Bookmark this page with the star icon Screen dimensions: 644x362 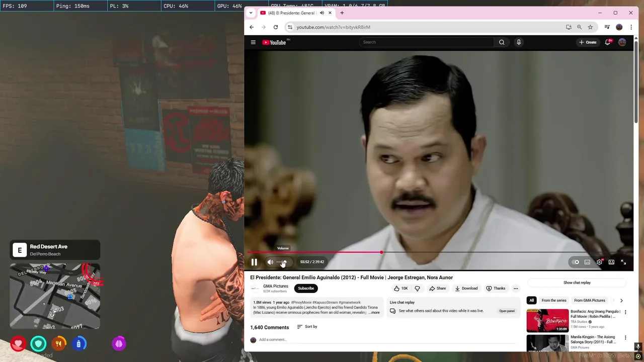(590, 27)
